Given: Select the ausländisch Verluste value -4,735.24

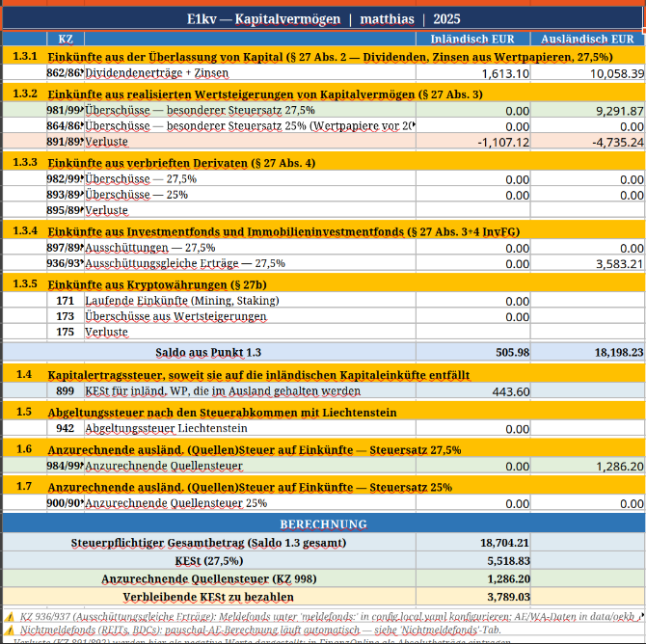Looking at the screenshot, I should (588, 142).
